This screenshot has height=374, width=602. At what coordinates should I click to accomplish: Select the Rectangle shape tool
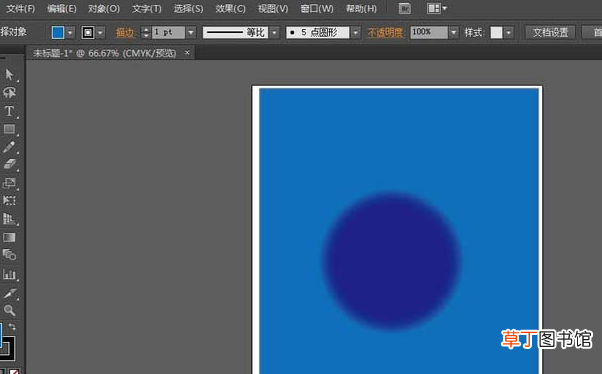coord(9,129)
